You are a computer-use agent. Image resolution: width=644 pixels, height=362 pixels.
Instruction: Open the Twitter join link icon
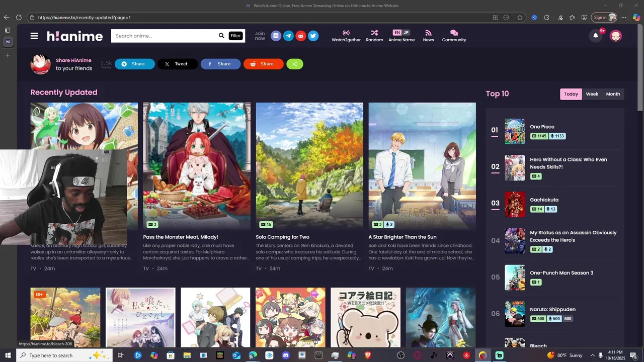(x=313, y=36)
